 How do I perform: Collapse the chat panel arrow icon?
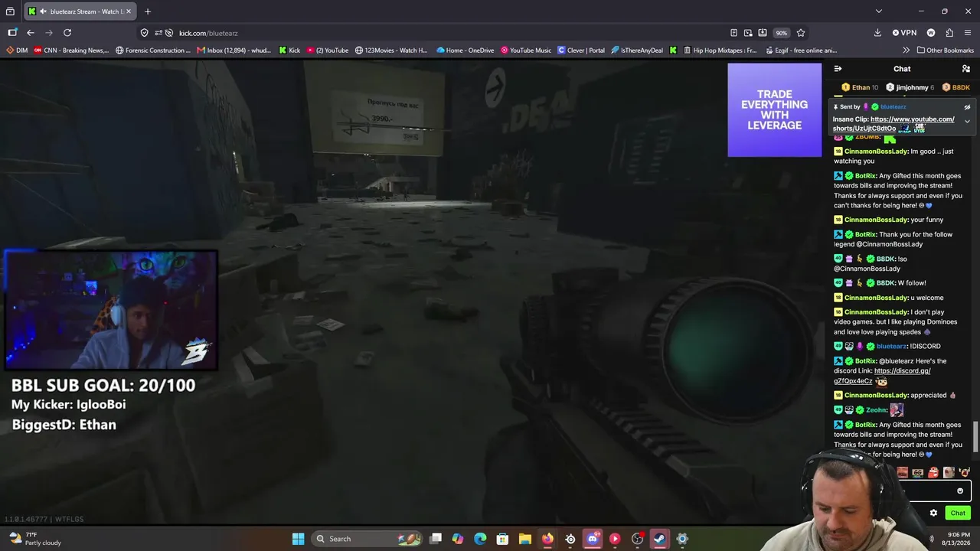[x=838, y=69]
